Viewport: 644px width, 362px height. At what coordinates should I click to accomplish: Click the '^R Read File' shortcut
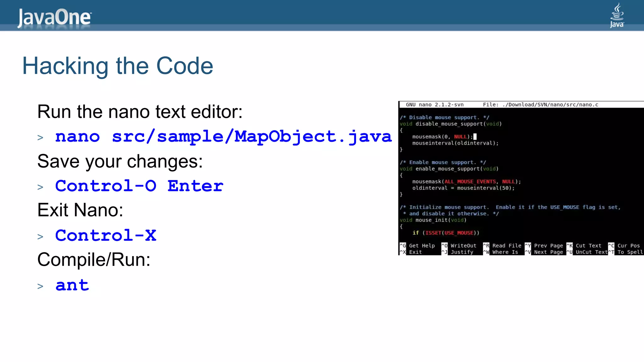(502, 246)
